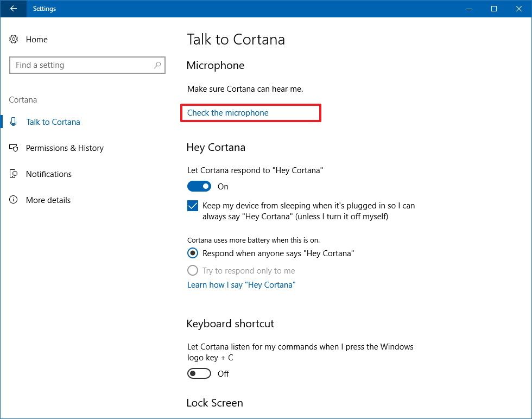This screenshot has width=532, height=419.
Task: Open the Notifications settings page
Action: click(49, 174)
